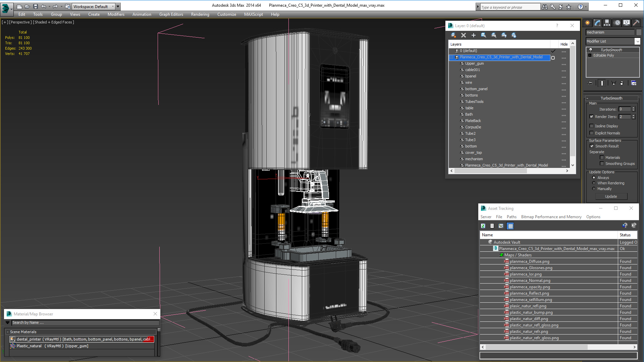Click Delete layer X icon
Screen dimensions: 644x362
pyautogui.click(x=464, y=35)
